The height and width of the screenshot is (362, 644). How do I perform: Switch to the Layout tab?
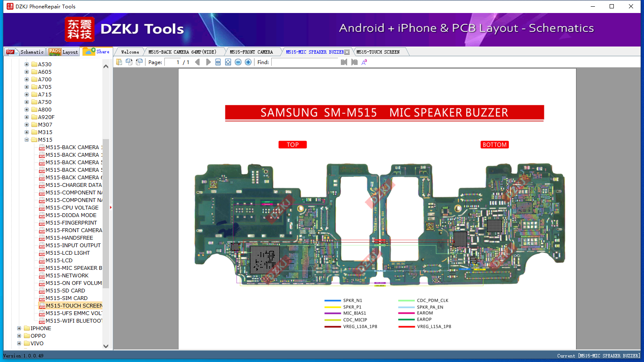[x=63, y=52]
